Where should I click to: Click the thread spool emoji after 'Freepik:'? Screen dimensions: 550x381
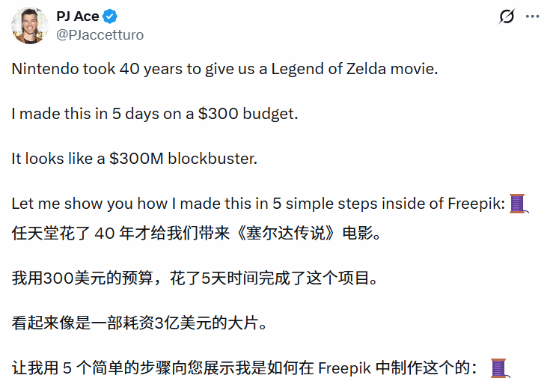518,203
